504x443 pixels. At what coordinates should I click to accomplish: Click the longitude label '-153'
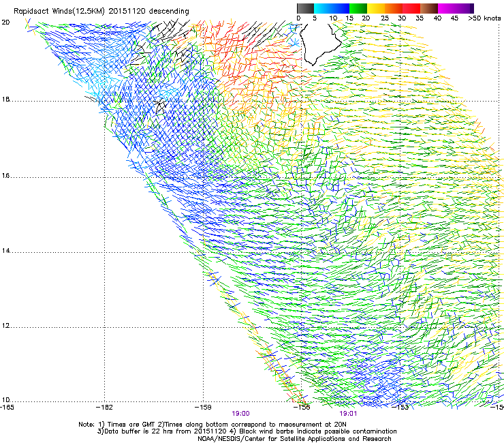(x=400, y=408)
